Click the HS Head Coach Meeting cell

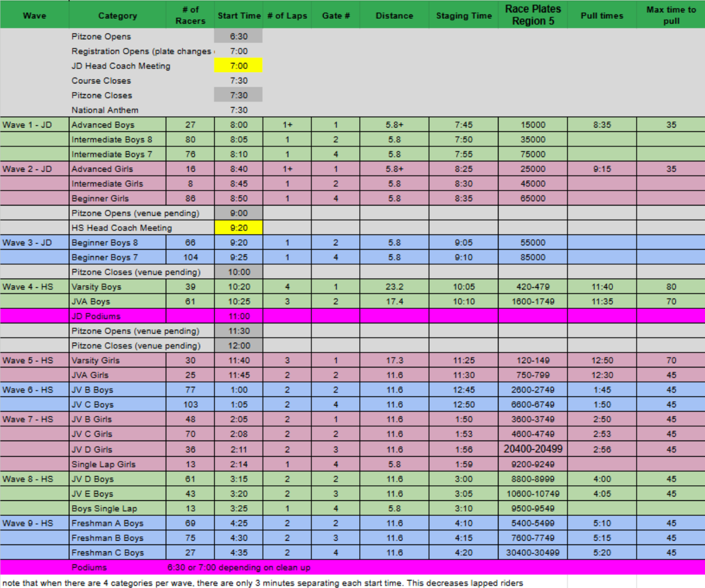[x=142, y=228]
